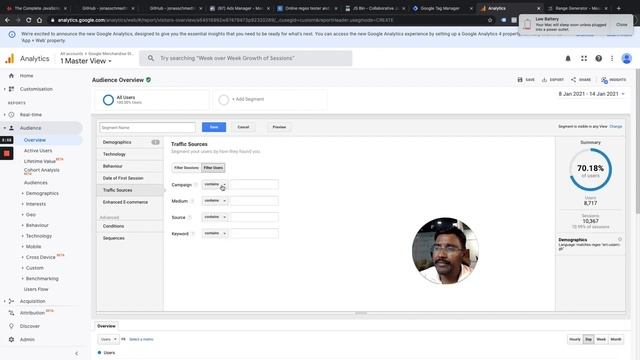The height and width of the screenshot is (360, 640).
Task: Open the Sequences advanced tab
Action: point(130,238)
